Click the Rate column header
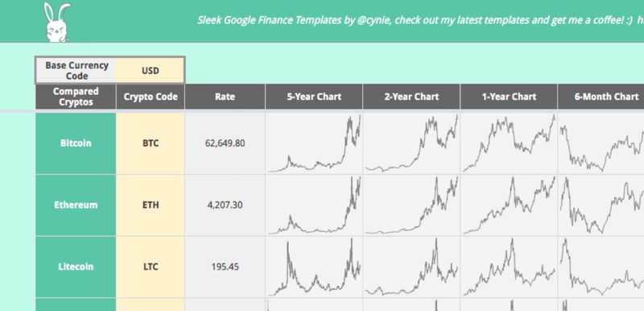The image size is (644, 311). (x=225, y=97)
